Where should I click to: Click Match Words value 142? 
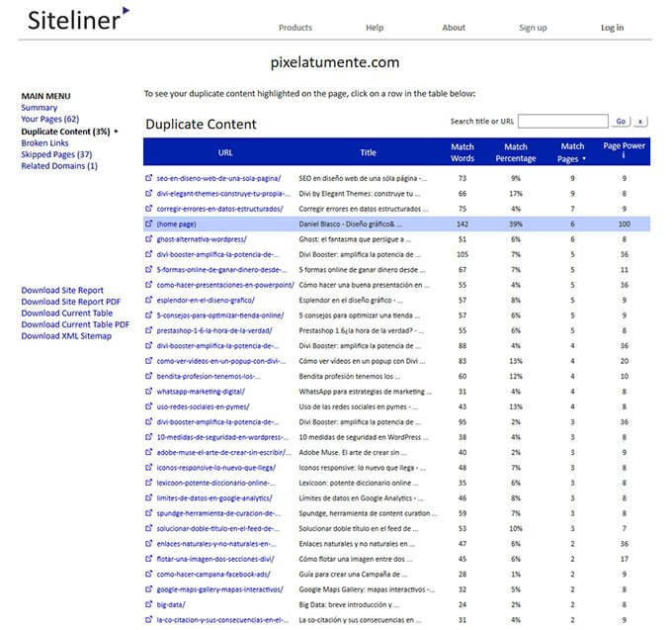point(462,224)
